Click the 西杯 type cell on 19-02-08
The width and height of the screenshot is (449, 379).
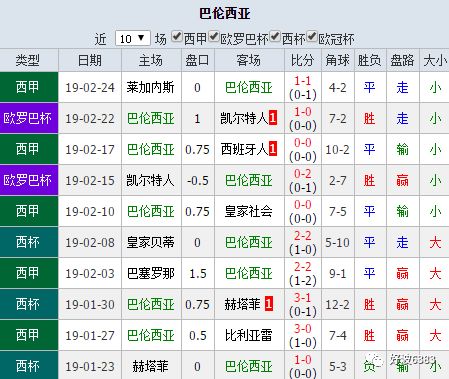click(x=29, y=242)
